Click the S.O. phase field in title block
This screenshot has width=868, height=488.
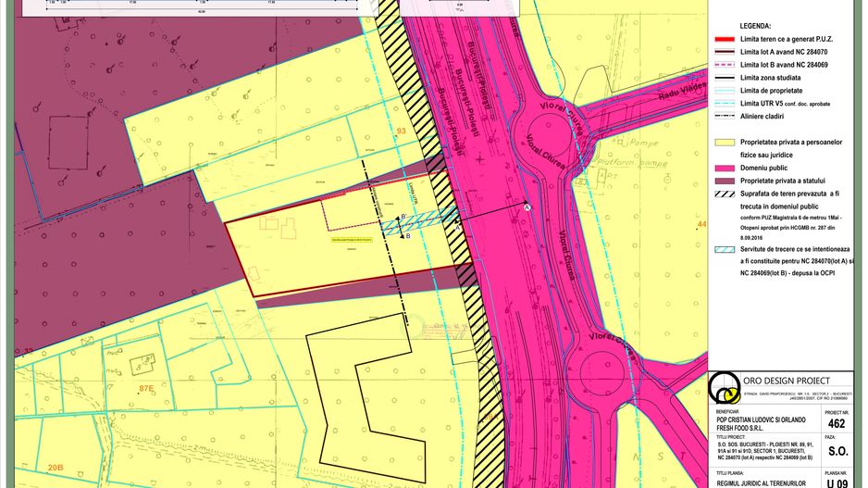click(x=837, y=452)
